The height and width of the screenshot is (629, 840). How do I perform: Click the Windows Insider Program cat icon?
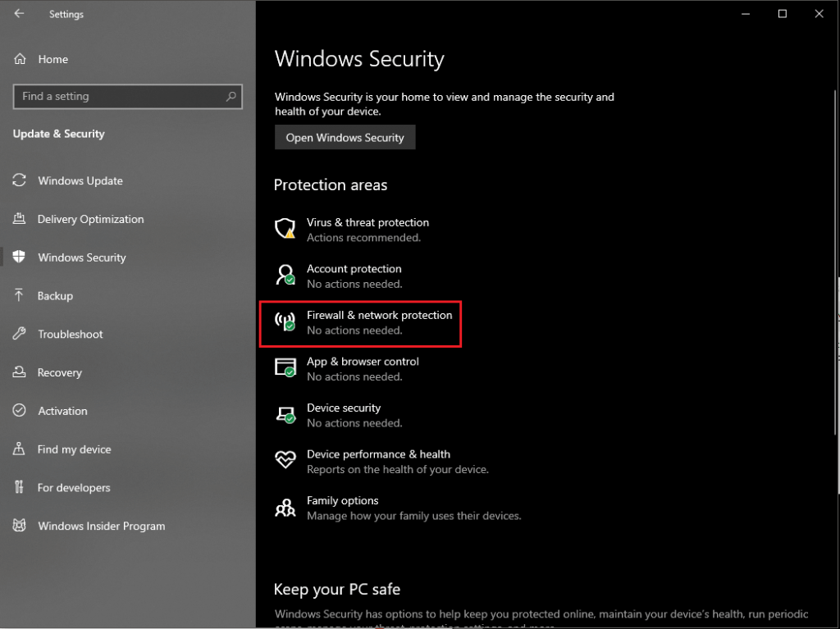tap(20, 526)
